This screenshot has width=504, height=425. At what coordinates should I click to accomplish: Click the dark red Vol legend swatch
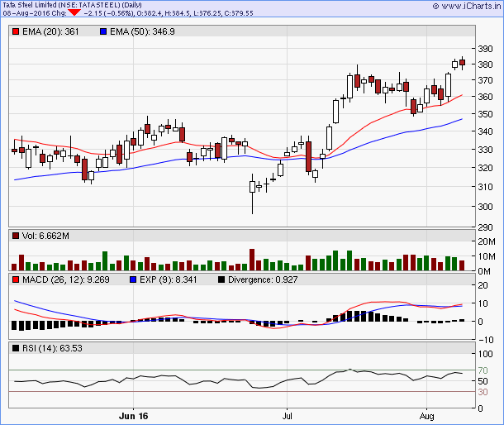(x=16, y=236)
